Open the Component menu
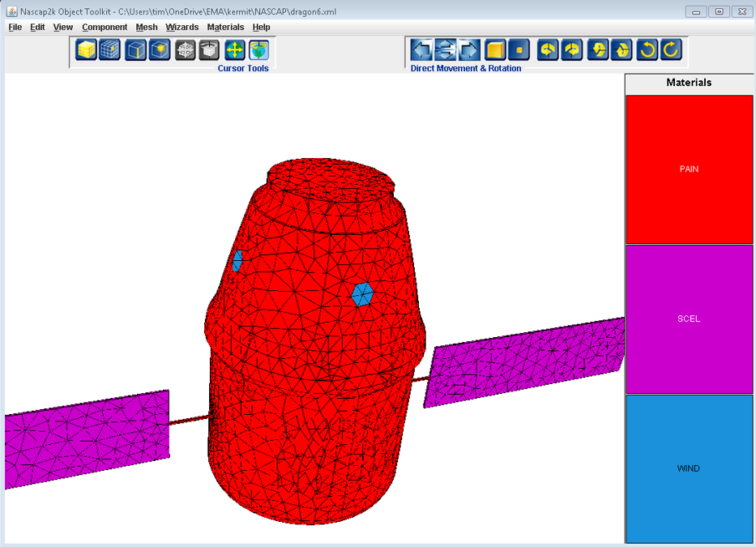 (x=105, y=28)
